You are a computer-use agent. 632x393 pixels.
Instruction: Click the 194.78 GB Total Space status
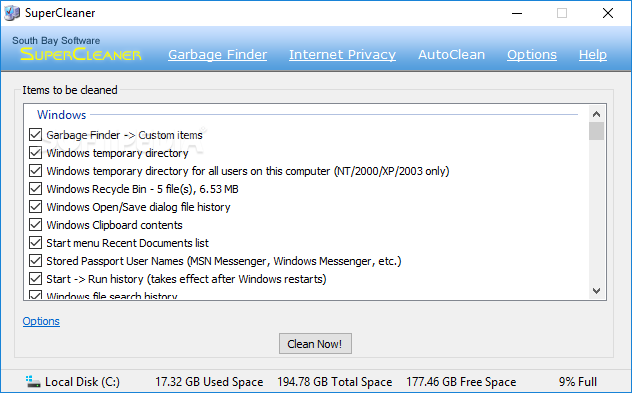pos(335,382)
